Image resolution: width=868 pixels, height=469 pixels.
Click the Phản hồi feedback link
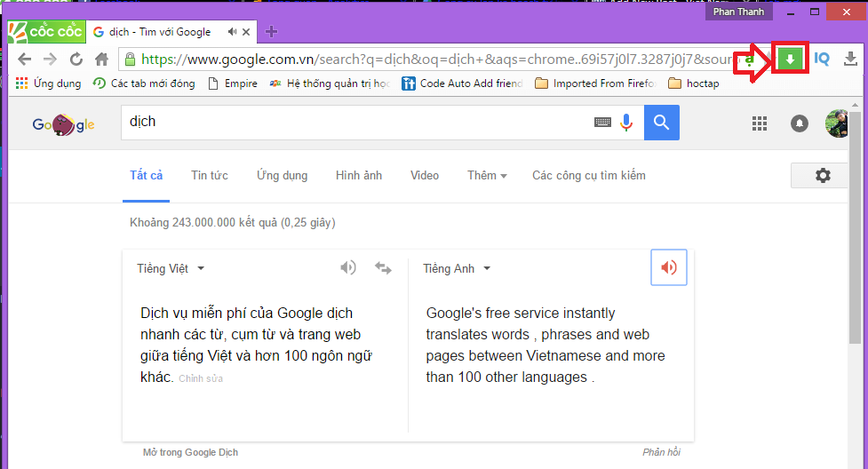click(662, 452)
